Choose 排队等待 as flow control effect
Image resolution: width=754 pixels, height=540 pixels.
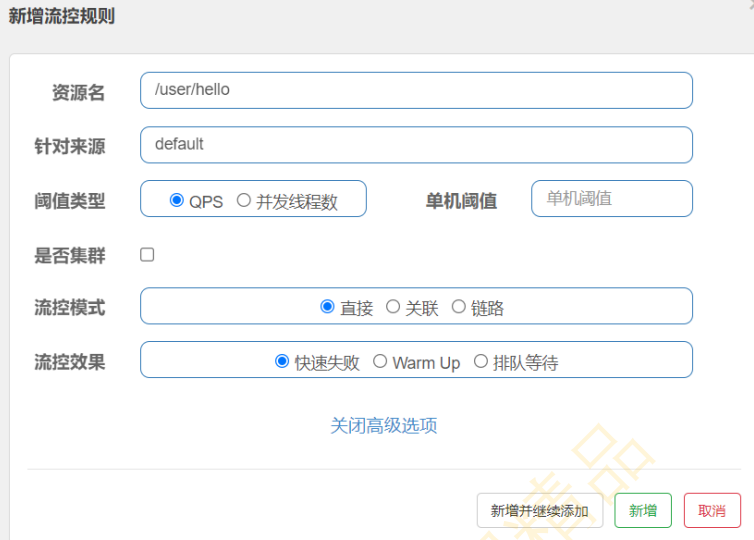(x=481, y=361)
